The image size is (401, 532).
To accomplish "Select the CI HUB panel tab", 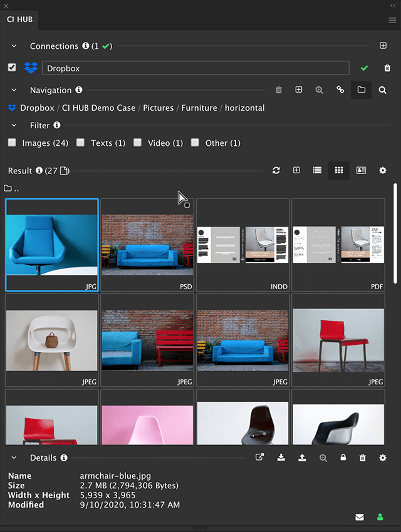I will pyautogui.click(x=19, y=20).
